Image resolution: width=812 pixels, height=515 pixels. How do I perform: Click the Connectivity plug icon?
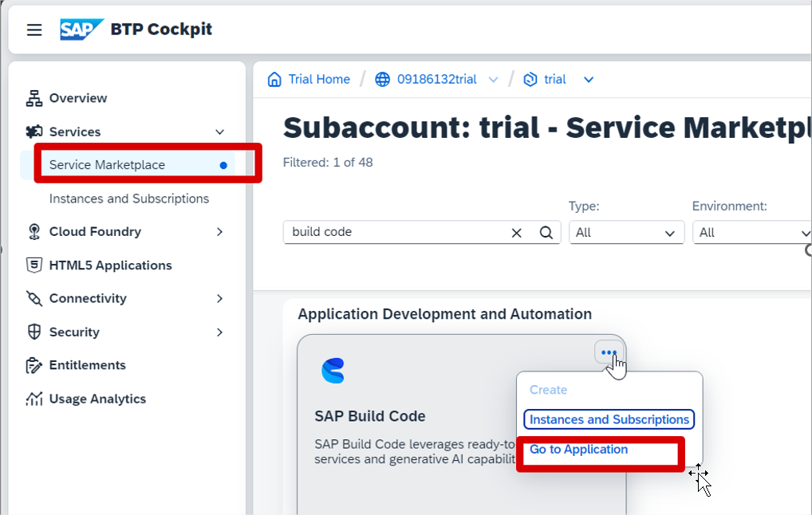click(34, 298)
